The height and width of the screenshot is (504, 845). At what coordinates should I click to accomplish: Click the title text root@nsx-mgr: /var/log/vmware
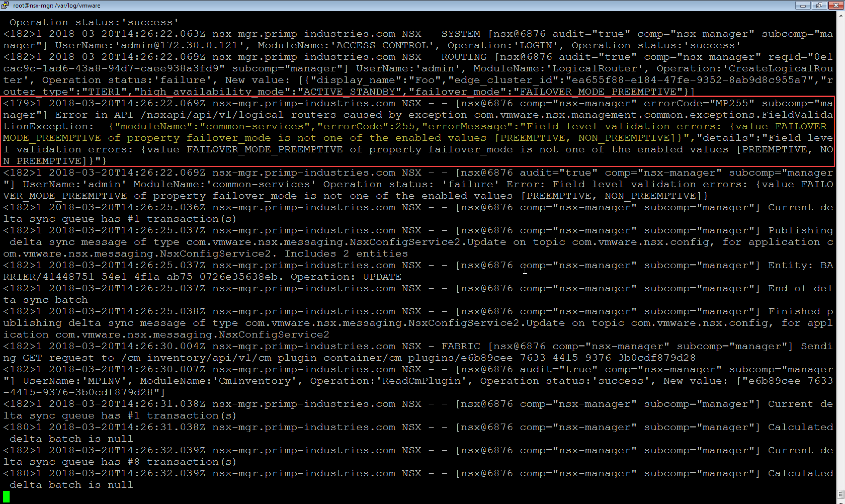56,6
